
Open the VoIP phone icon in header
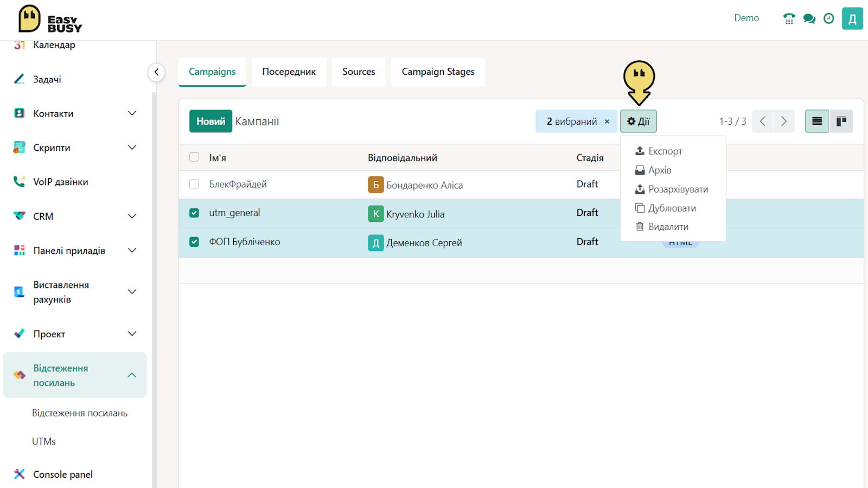tap(789, 18)
